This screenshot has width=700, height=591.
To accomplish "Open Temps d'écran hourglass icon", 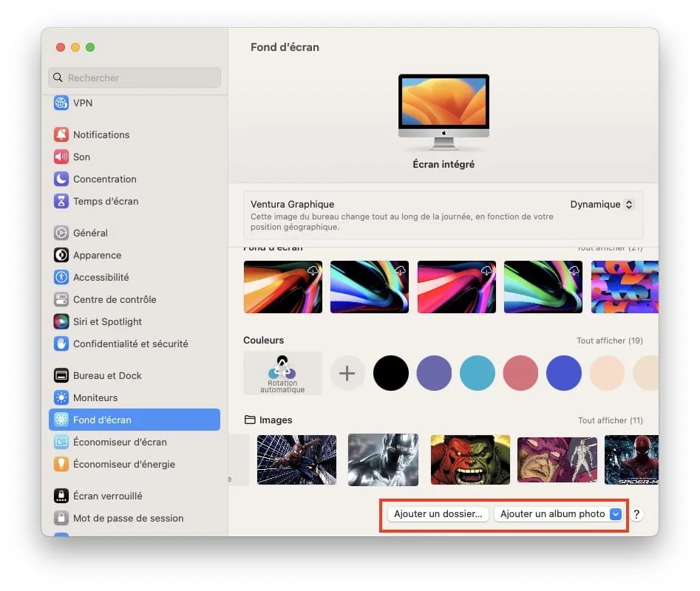I will point(61,201).
